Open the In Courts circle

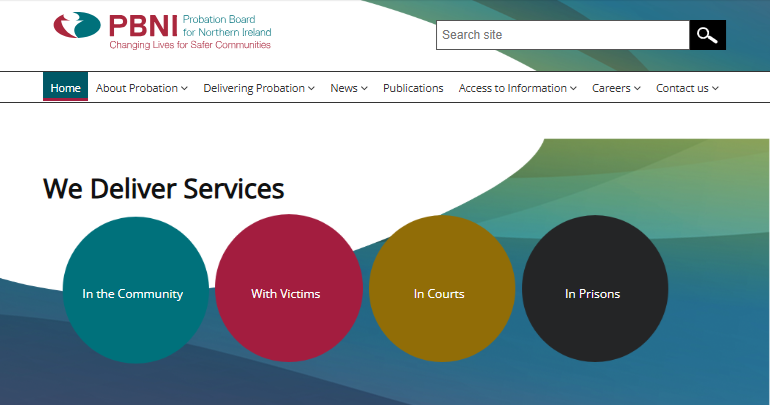point(442,288)
